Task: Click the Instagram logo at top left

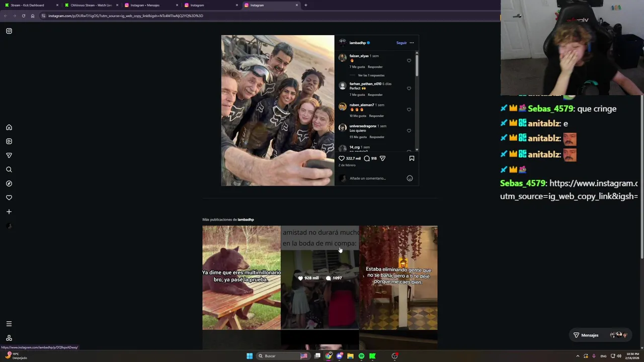Action: pos(9,31)
